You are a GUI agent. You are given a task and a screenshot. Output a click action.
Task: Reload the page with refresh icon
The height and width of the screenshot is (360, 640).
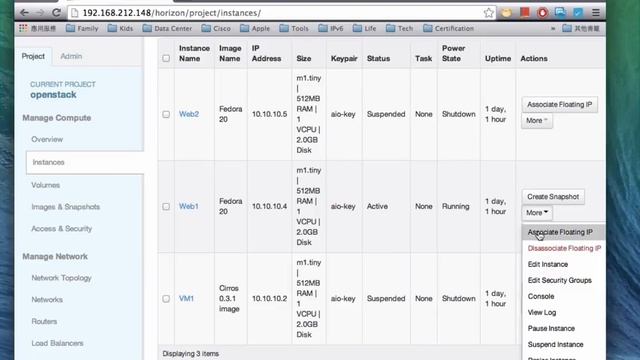tap(56, 13)
